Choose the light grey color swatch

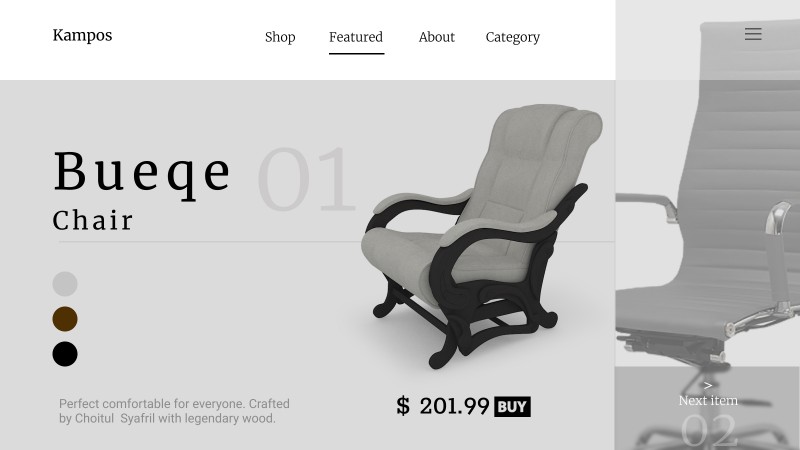click(x=65, y=284)
